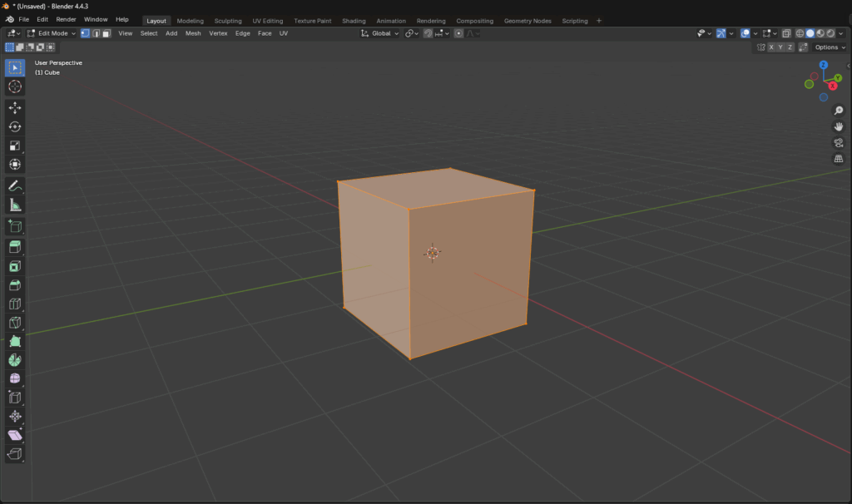Switch to the Sculpting workspace tab
This screenshot has width=852, height=504.
[228, 21]
